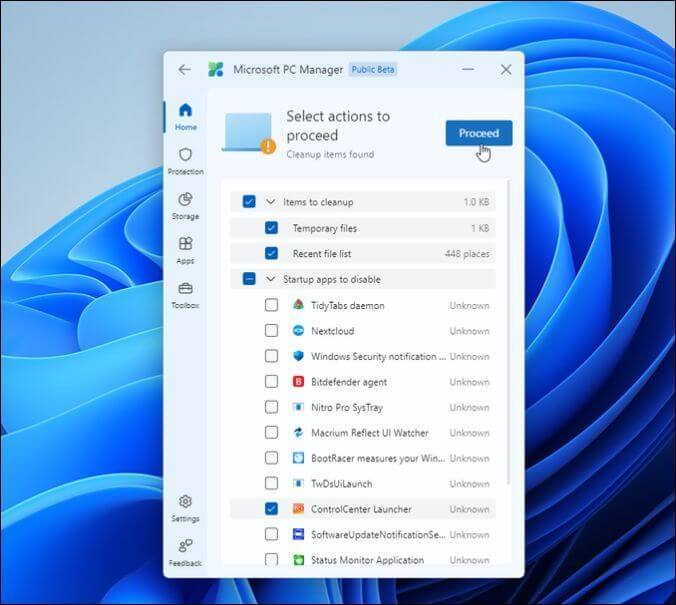Image resolution: width=676 pixels, height=605 pixels.
Task: Check the Bitdefender agent checkbox
Action: pyautogui.click(x=271, y=382)
